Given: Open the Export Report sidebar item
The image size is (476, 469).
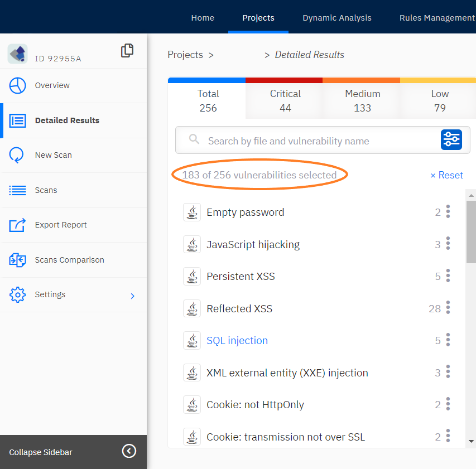Looking at the screenshot, I should pyautogui.click(x=73, y=225).
